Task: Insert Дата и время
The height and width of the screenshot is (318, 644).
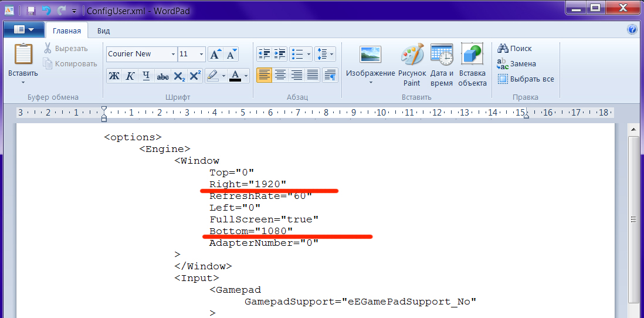Action: 442,65
